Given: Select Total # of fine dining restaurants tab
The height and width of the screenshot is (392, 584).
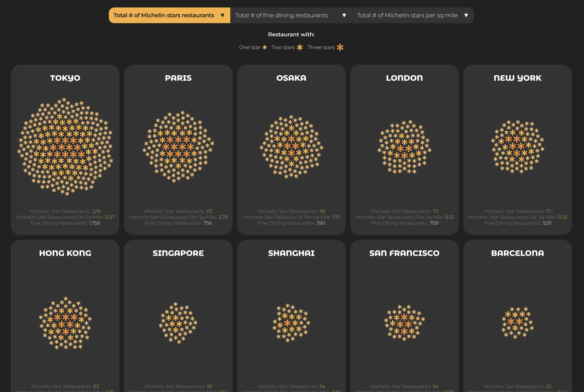Looking at the screenshot, I should 291,15.
